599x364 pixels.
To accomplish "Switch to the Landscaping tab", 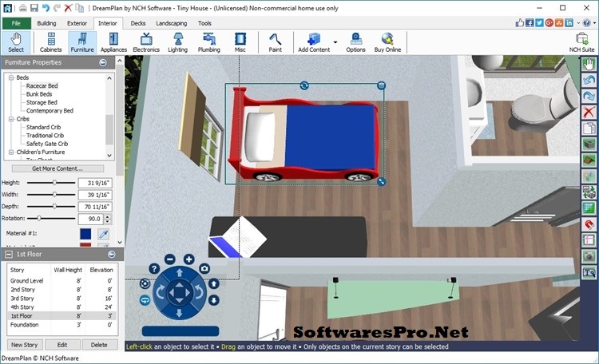I will click(x=171, y=23).
